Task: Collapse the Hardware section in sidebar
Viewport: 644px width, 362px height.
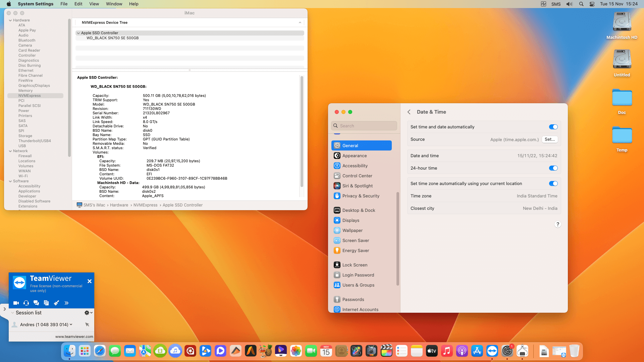Action: (10, 20)
